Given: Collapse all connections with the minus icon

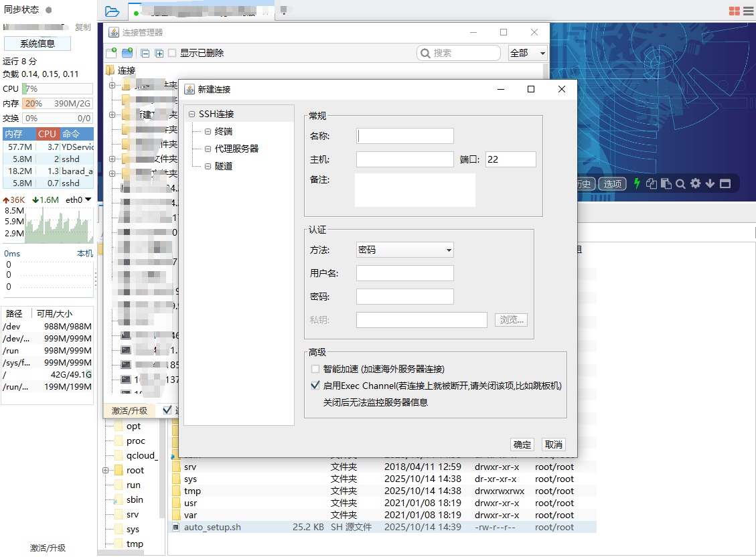Looking at the screenshot, I should tap(145, 54).
